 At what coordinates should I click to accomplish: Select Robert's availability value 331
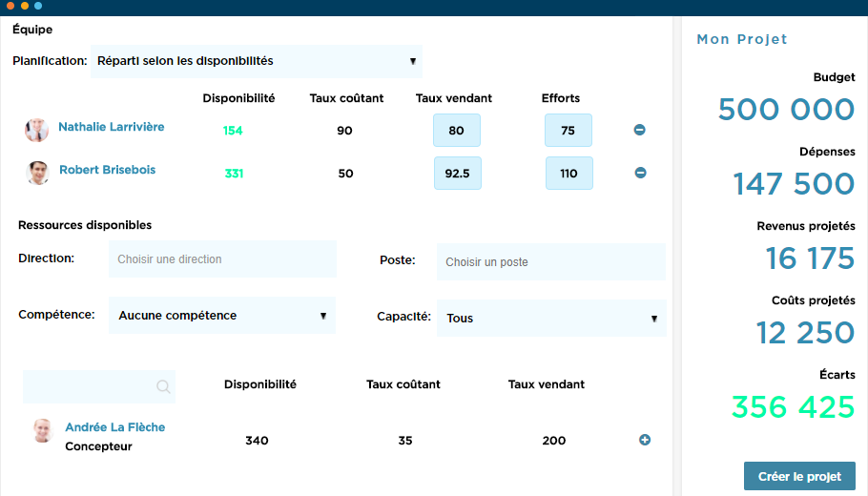click(234, 174)
